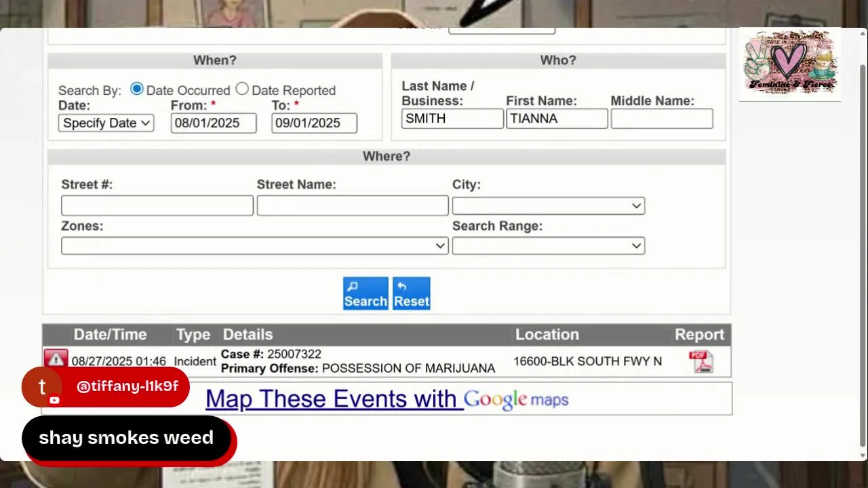Select the Date Reported radio button

point(242,89)
